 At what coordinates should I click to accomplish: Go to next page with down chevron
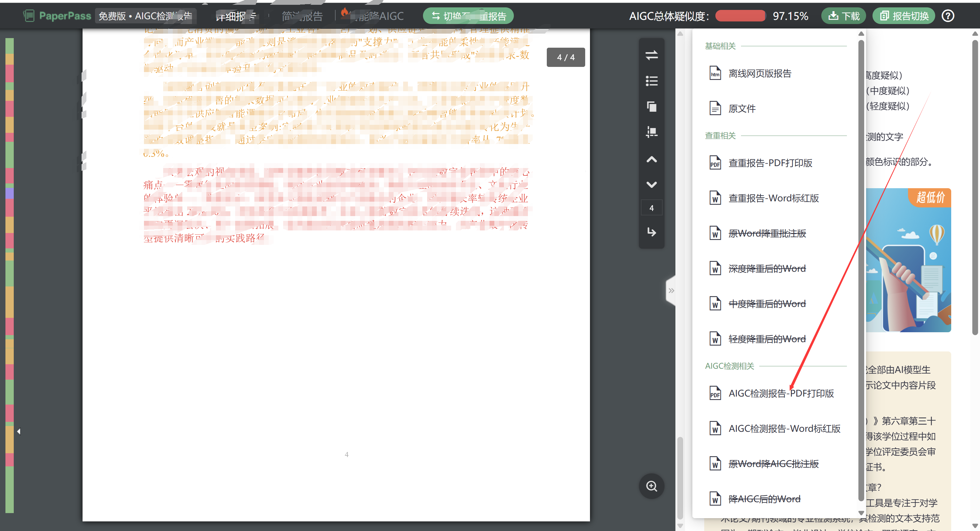click(651, 185)
